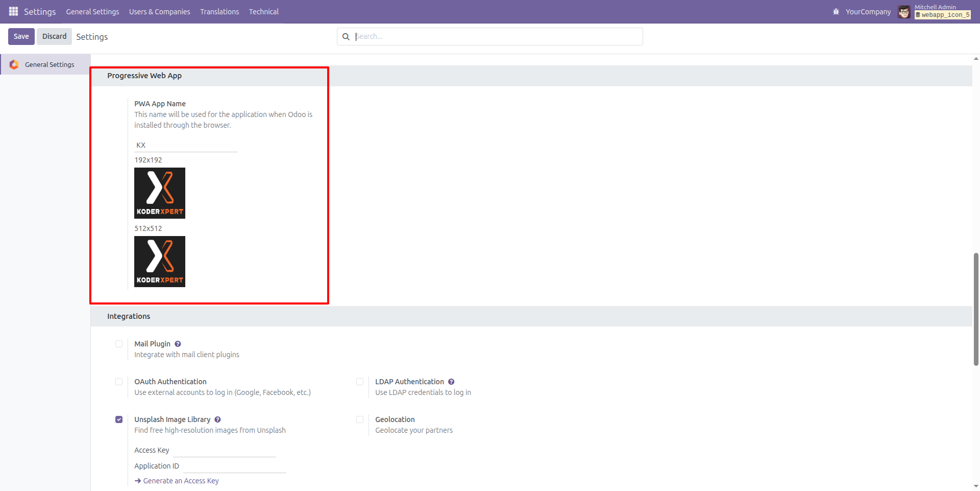The height and width of the screenshot is (491, 980).
Task: Click the Integrate with mail client plugins text
Action: click(x=187, y=355)
